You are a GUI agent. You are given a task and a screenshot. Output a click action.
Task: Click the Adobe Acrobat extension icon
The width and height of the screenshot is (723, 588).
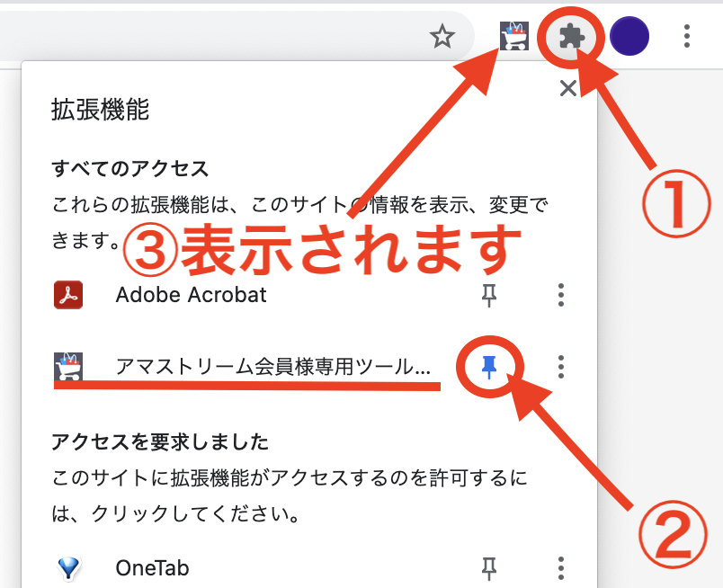click(68, 295)
